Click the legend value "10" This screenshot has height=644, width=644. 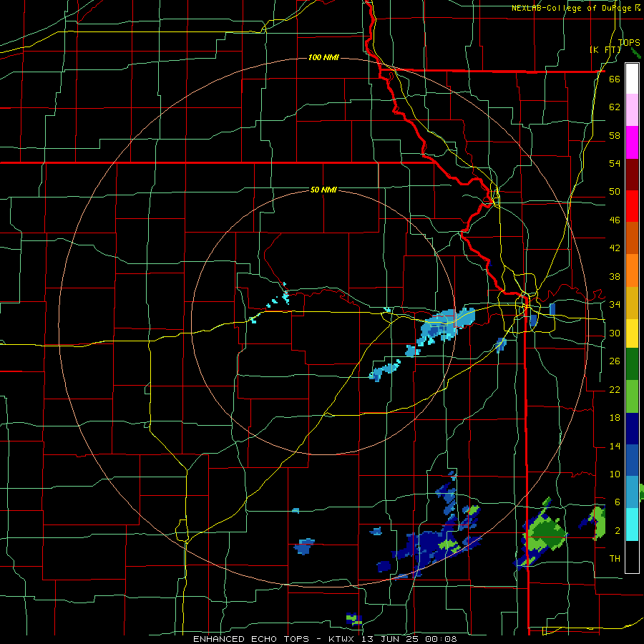point(615,474)
